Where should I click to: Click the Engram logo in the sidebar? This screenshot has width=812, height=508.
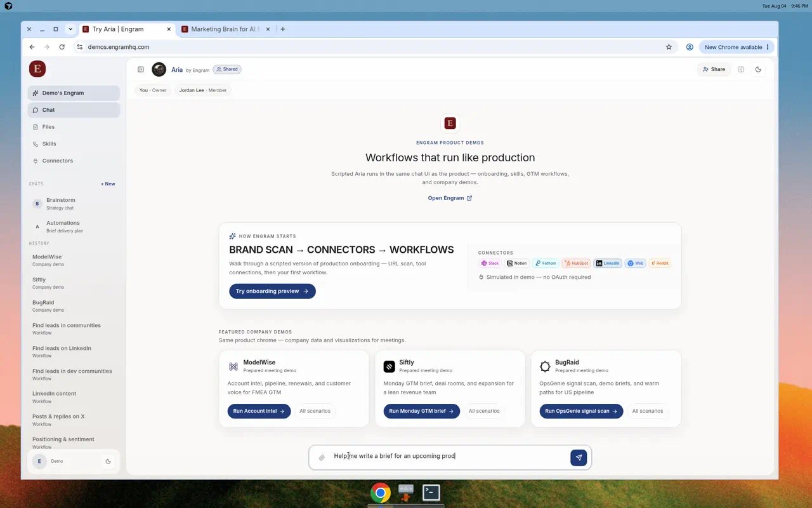pyautogui.click(x=37, y=69)
